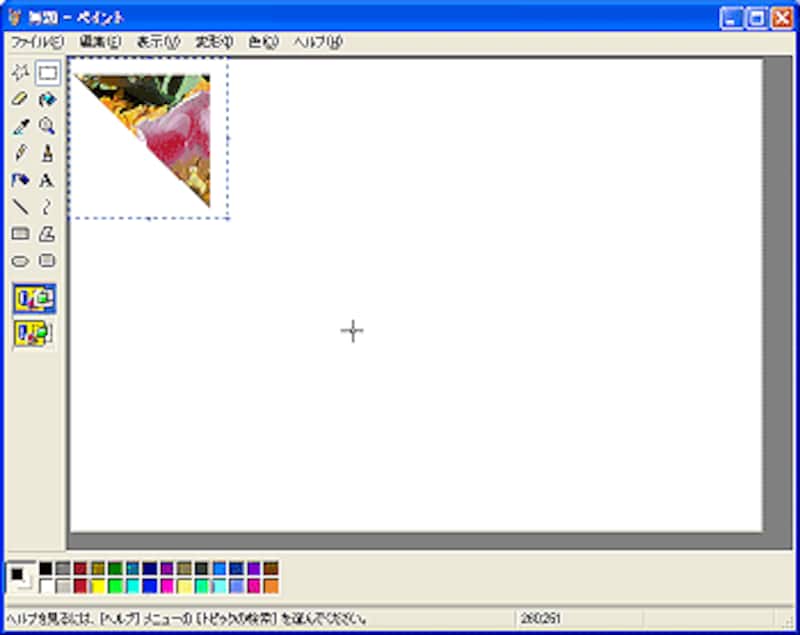Click the Paint application icon in title bar
Screen dimensions: 800x635
pyautogui.click(x=15, y=18)
